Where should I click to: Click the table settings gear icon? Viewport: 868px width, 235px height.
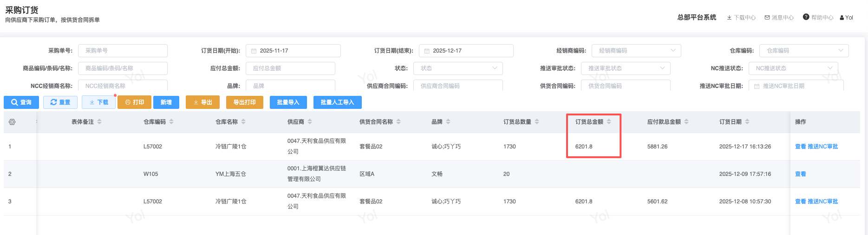(x=12, y=122)
